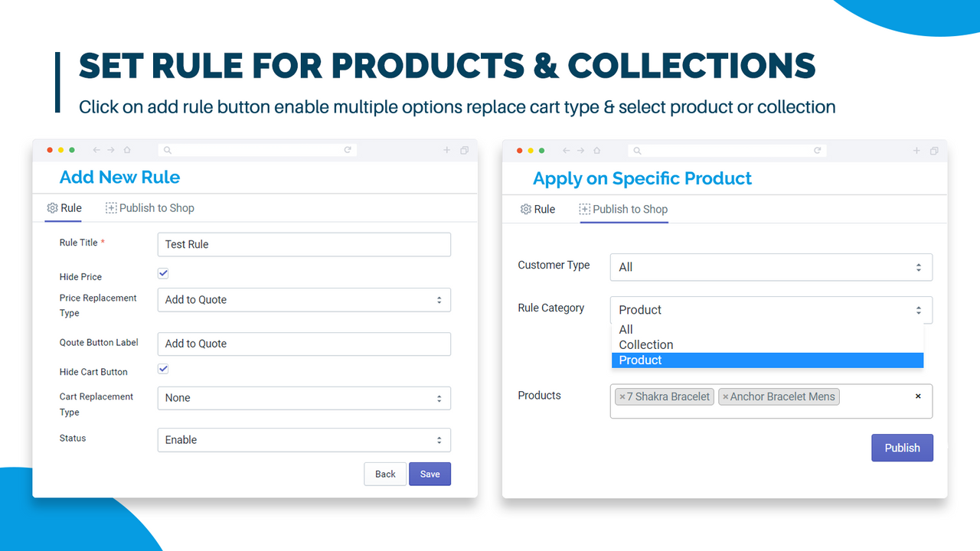Click reload icon in left browser address bar

[348, 150]
